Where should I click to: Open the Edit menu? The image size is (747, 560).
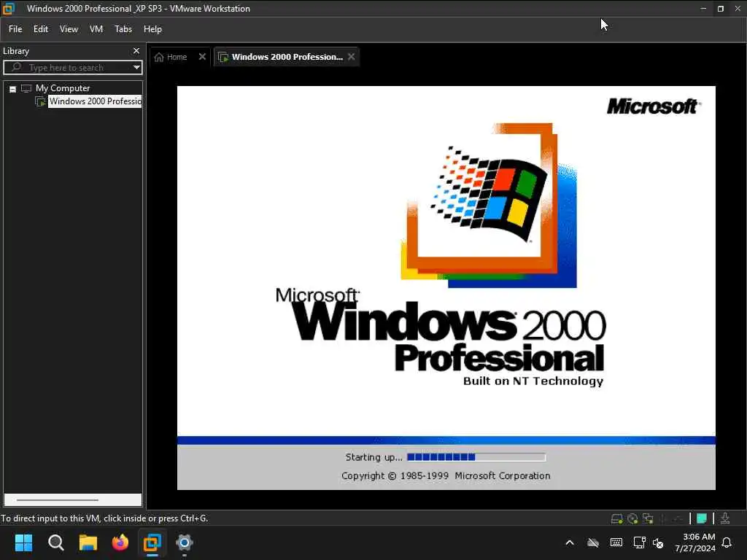coord(41,29)
